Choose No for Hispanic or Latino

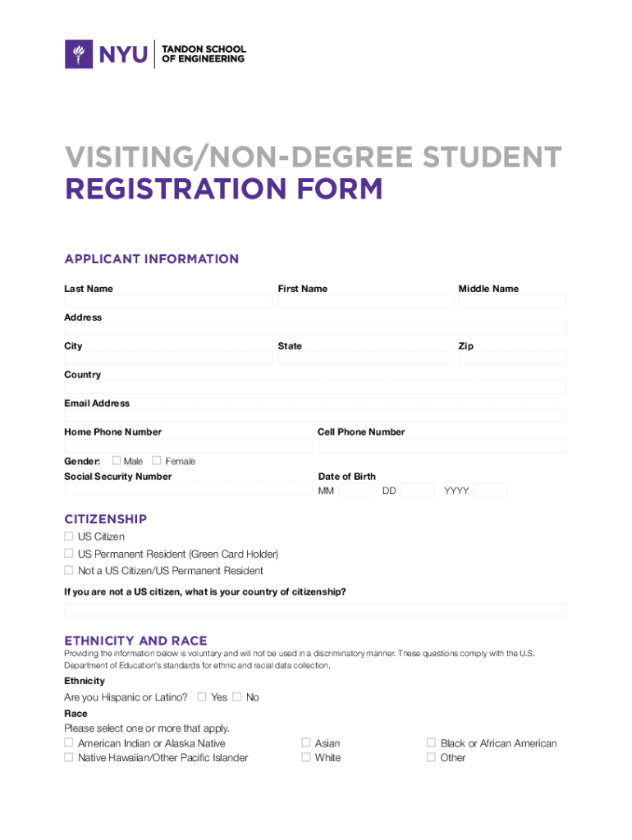237,697
